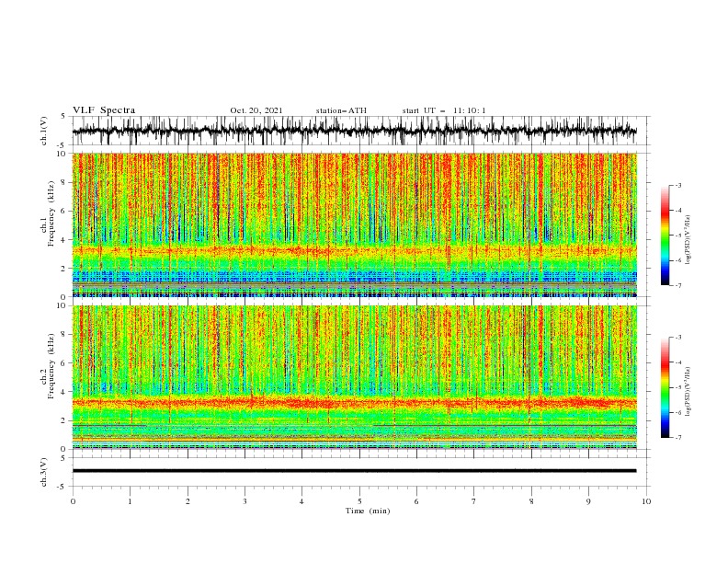The height and width of the screenshot is (563, 728).
Task: Click the upper ch.1 PSD color bar
Action: (x=665, y=236)
